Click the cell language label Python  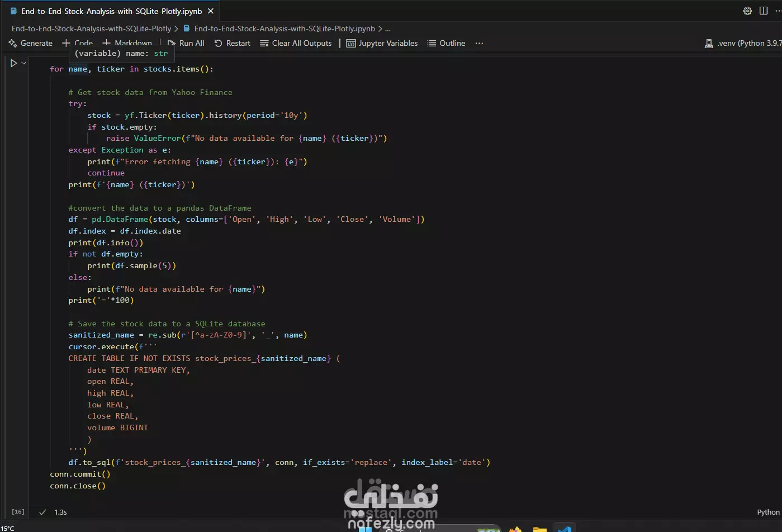coord(768,512)
